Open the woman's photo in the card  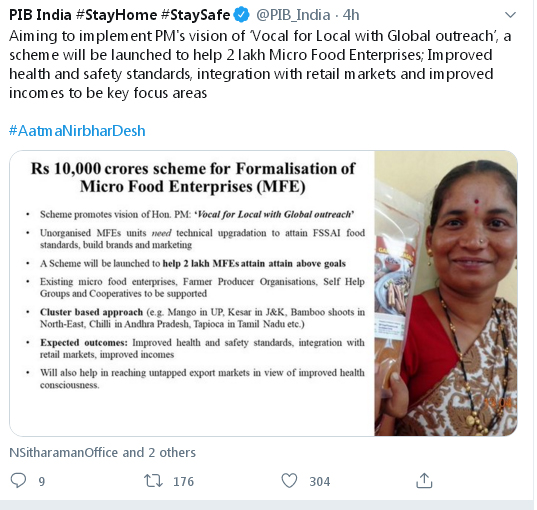(446, 294)
